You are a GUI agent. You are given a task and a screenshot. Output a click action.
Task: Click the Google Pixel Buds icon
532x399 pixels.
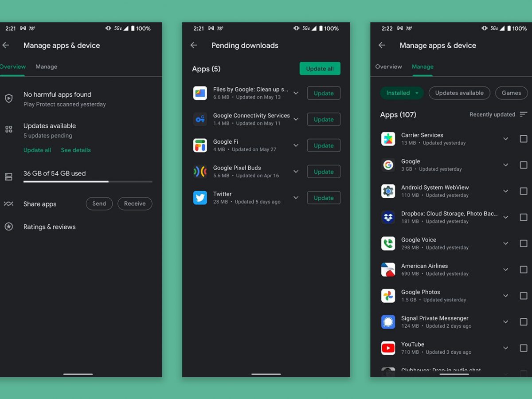coord(200,172)
